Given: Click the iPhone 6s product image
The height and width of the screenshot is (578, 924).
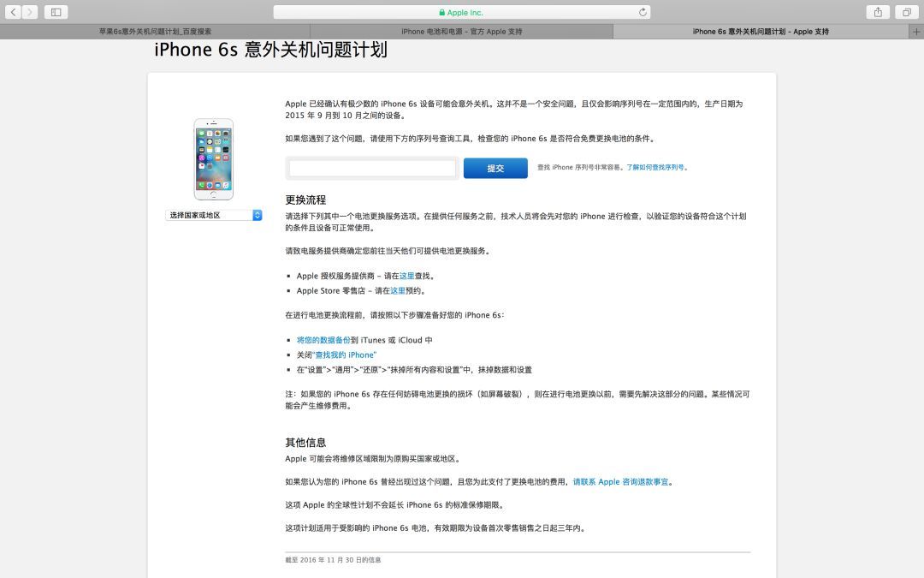Looking at the screenshot, I should pos(213,159).
